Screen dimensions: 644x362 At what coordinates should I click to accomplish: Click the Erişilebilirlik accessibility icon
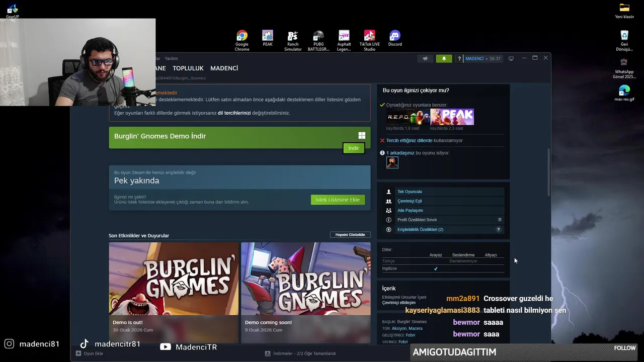point(388,230)
